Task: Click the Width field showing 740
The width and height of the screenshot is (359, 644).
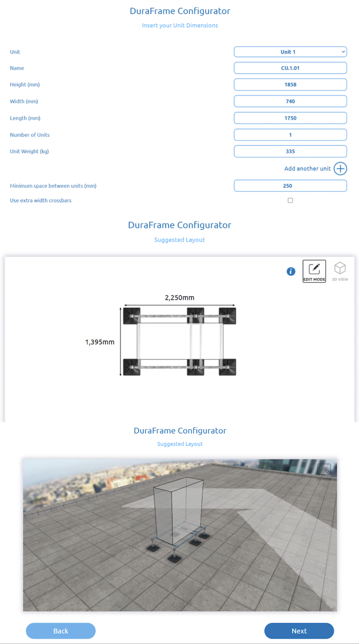Action: pos(290,101)
